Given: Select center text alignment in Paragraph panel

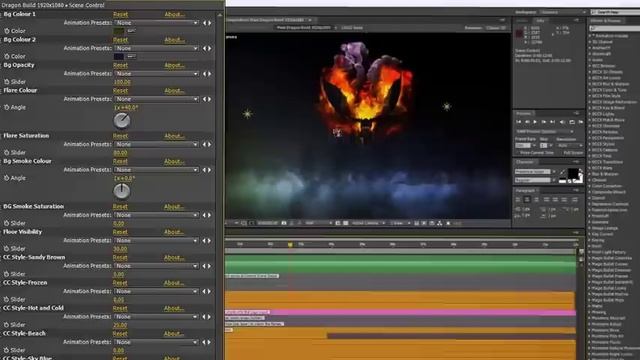Looking at the screenshot, I should point(527,199).
